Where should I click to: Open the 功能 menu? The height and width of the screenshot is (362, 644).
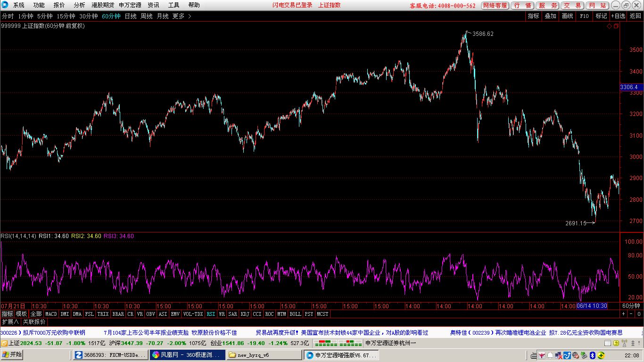point(39,5)
